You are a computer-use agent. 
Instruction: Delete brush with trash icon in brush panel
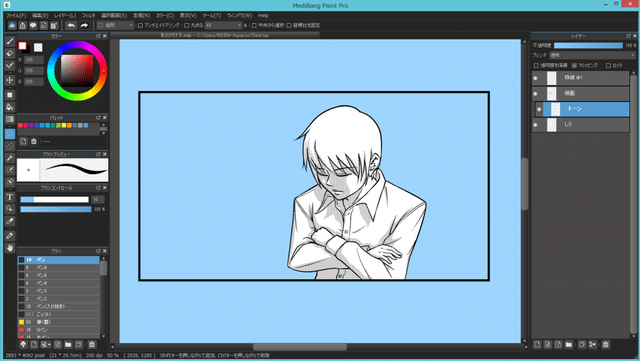(92, 345)
